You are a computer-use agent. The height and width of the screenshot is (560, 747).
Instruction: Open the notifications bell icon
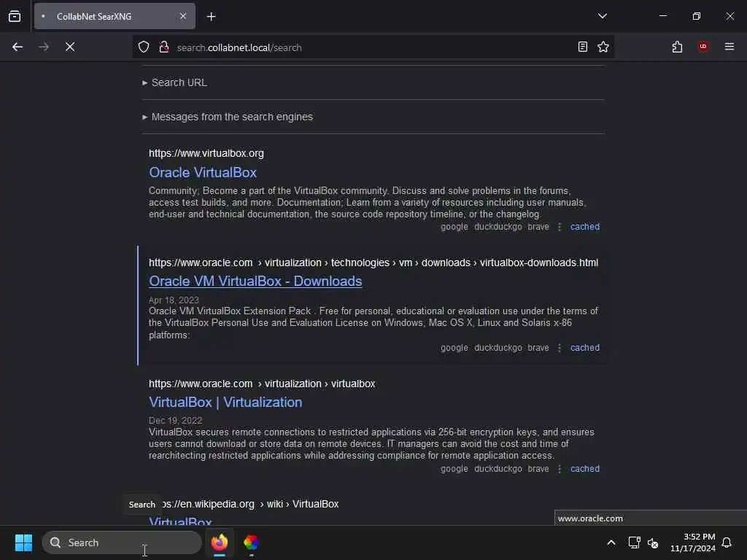(727, 542)
